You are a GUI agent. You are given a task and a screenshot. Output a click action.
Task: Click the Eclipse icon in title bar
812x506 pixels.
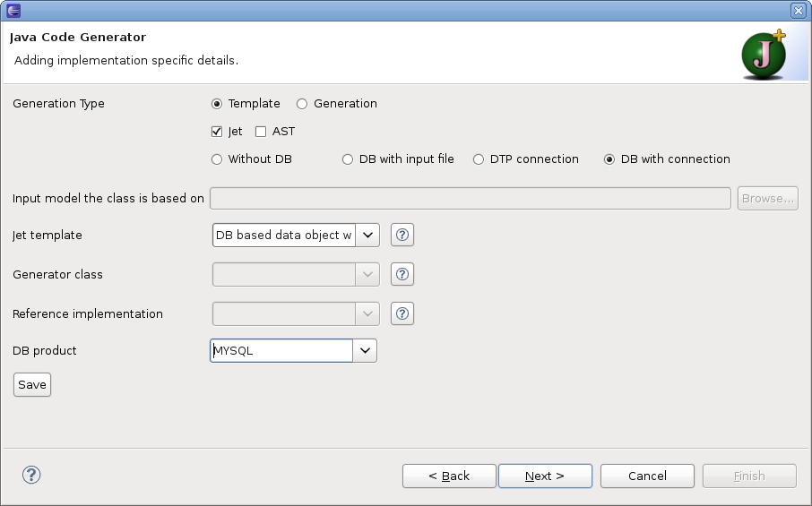(13, 10)
